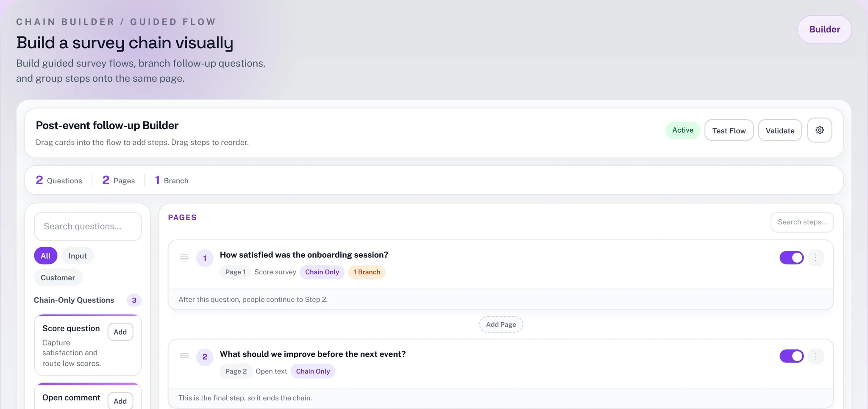Click inside the Search questions field

[x=87, y=226]
